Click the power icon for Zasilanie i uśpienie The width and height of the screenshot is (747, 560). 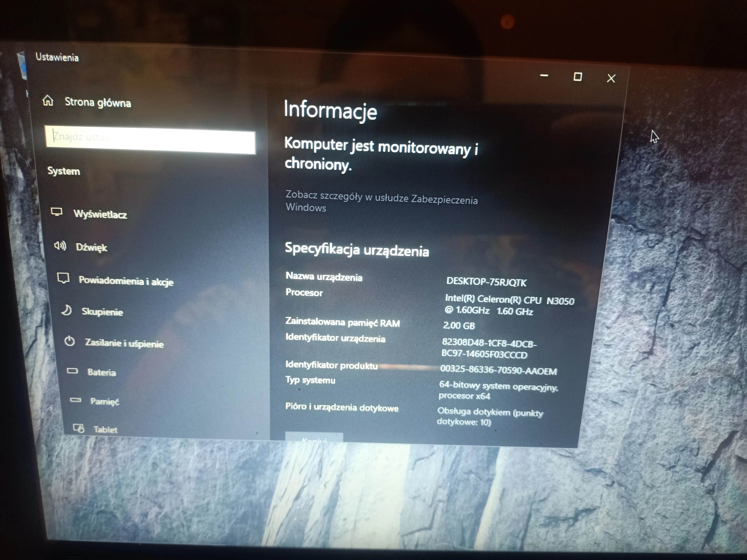(x=70, y=341)
